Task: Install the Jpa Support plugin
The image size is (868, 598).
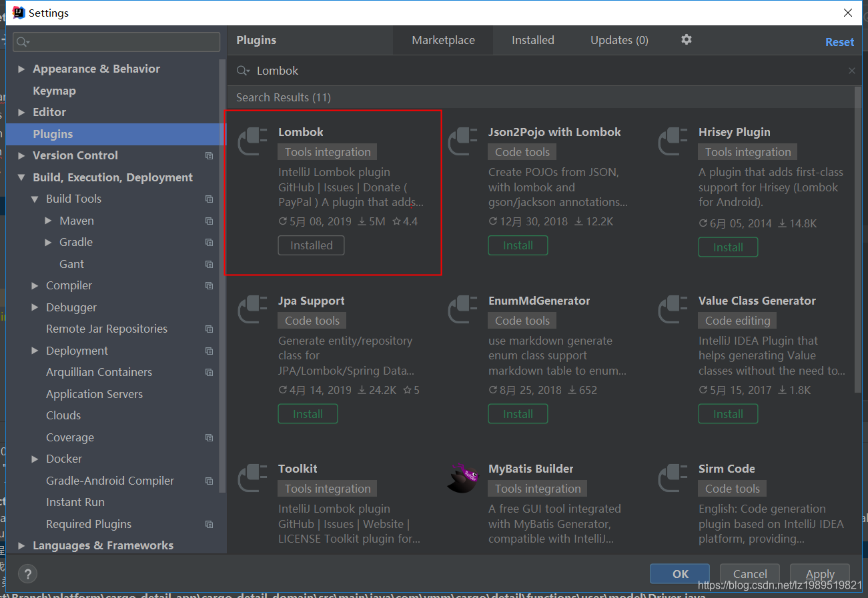Action: tap(308, 414)
